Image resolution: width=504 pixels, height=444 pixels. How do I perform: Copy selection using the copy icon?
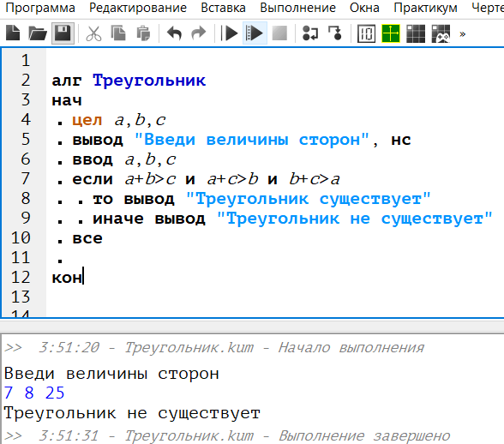[x=118, y=33]
